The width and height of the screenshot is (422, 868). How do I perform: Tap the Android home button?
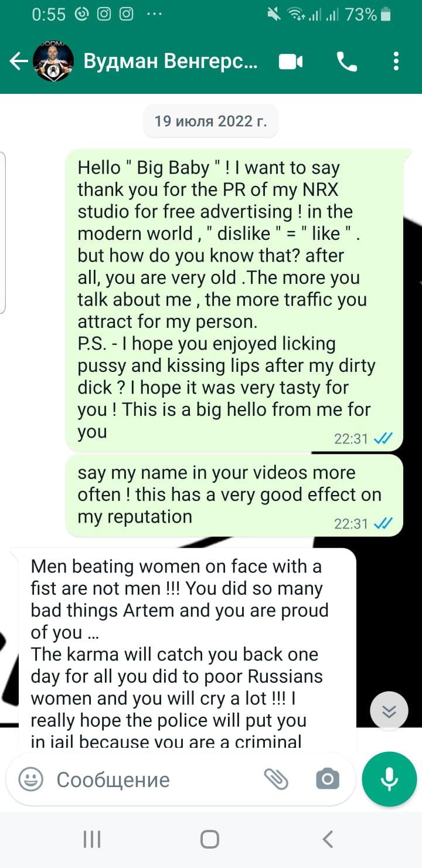click(210, 839)
